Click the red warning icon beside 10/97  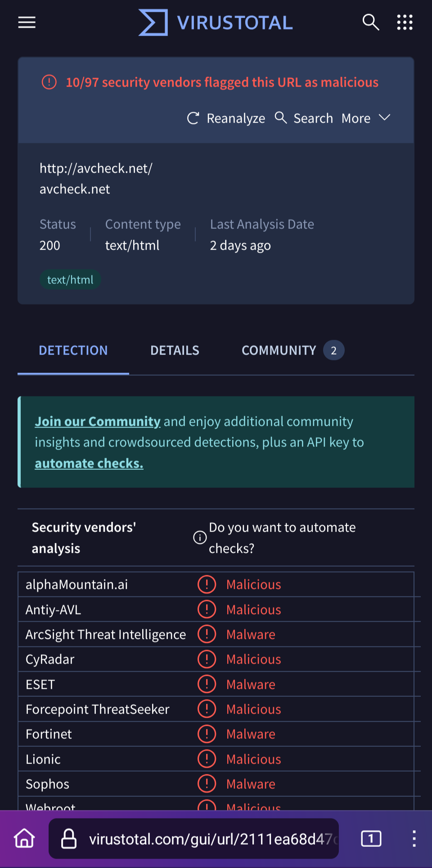click(49, 82)
